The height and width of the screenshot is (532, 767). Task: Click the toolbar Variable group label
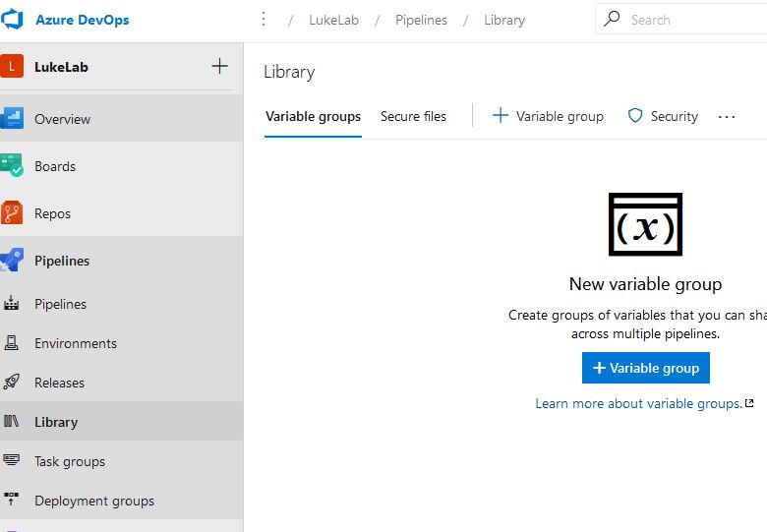tap(560, 116)
